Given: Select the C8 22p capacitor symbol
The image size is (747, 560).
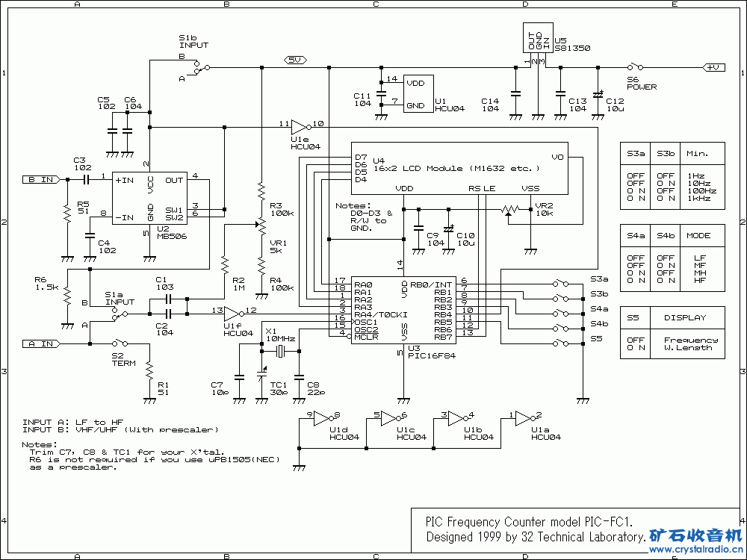Looking at the screenshot, I should [299, 377].
